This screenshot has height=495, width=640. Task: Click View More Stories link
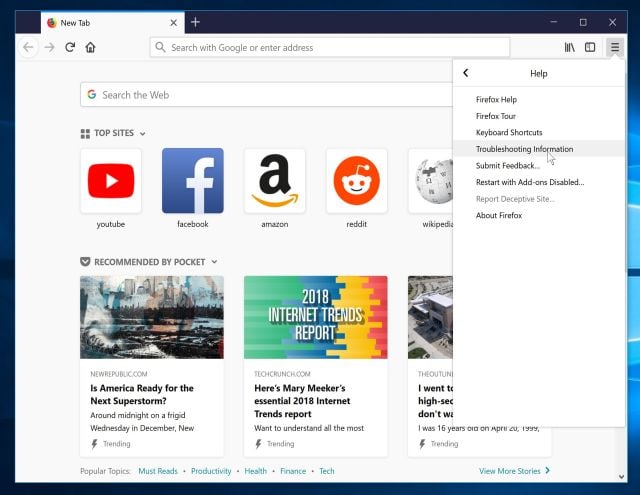514,471
